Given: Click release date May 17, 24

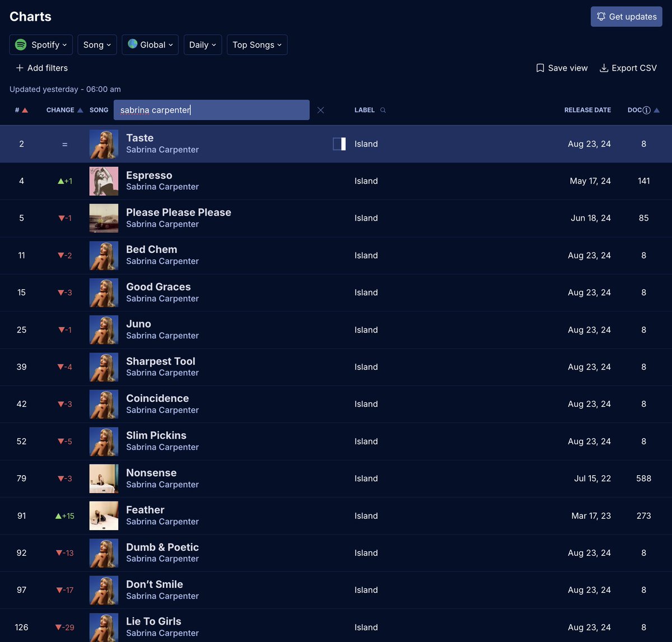Looking at the screenshot, I should coord(590,181).
